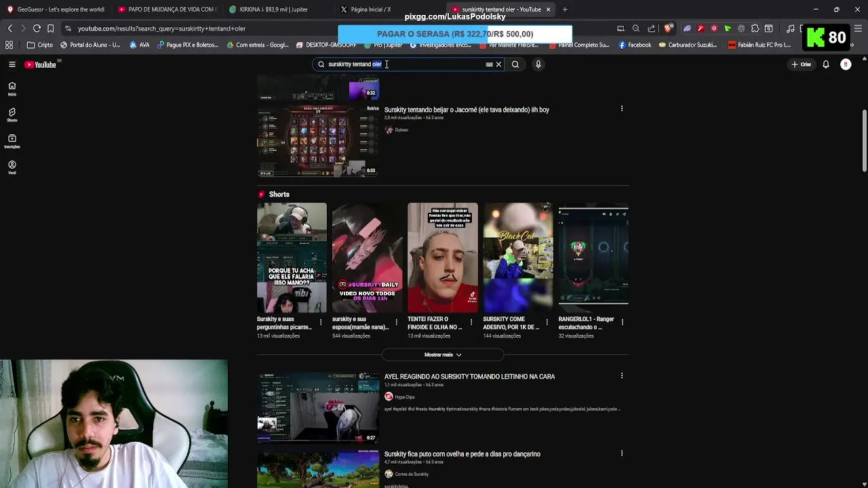Viewport: 868px width, 488px height.
Task: Open a new browser tab
Action: [565, 9]
